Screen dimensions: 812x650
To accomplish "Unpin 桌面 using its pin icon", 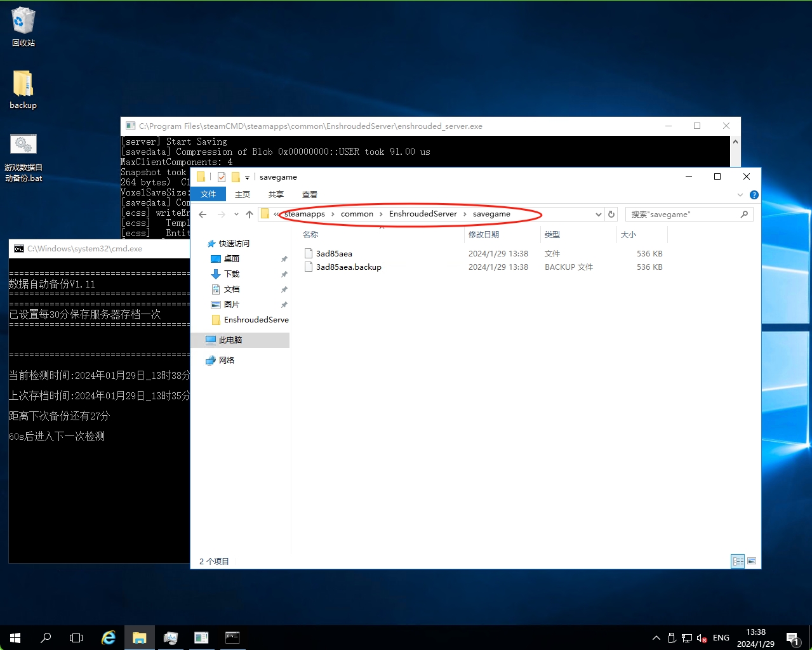I will [284, 259].
